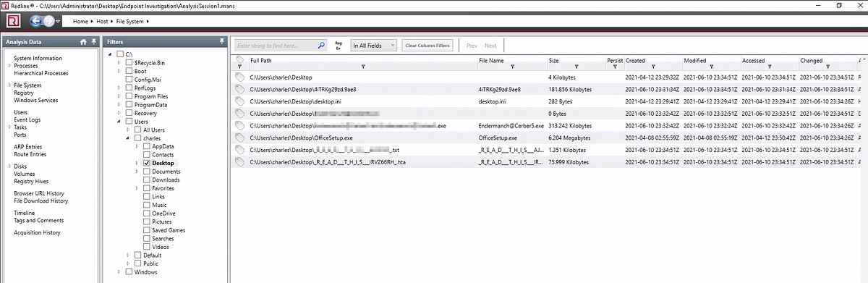Screen dimensions: 868x283
Task: Check the Boot folder checkbox
Action: 129,71
